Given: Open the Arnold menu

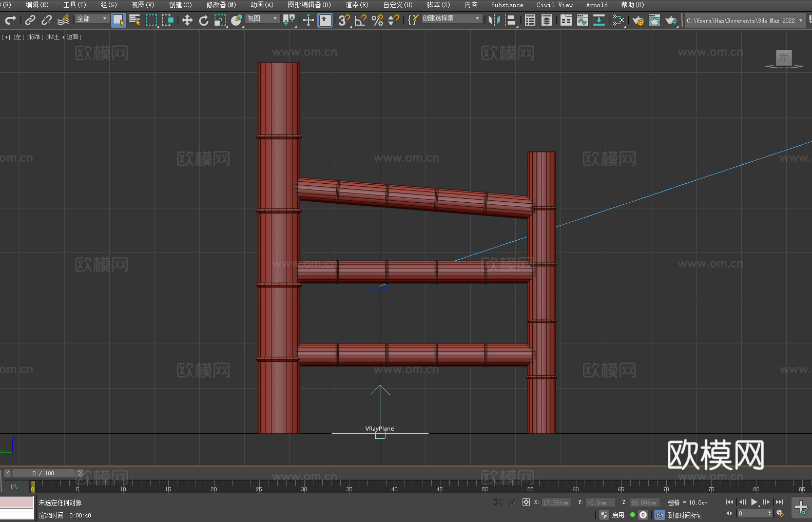Looking at the screenshot, I should [x=596, y=5].
